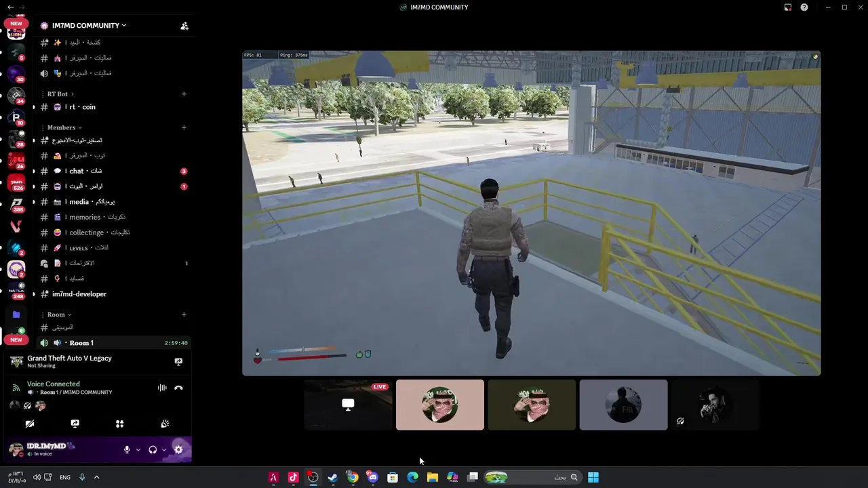Open the activities launcher icon
Screen dimensions: 868x488
(120, 424)
